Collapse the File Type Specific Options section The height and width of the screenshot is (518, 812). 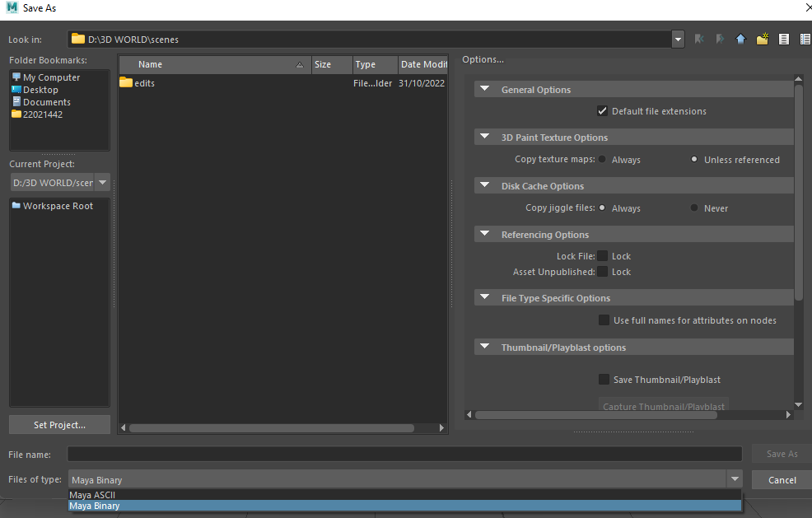485,297
